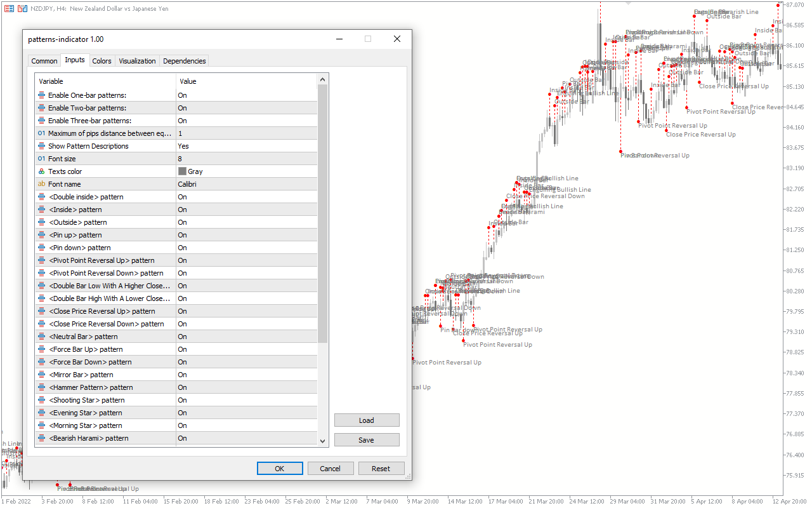812x508 pixels.
Task: Click the Load button
Action: pyautogui.click(x=367, y=420)
